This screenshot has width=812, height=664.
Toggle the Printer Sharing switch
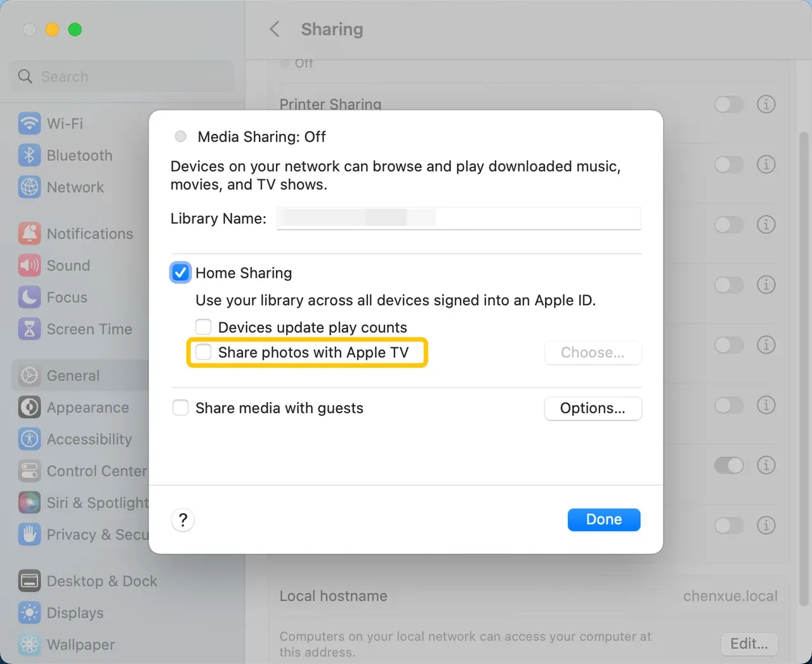point(729,104)
